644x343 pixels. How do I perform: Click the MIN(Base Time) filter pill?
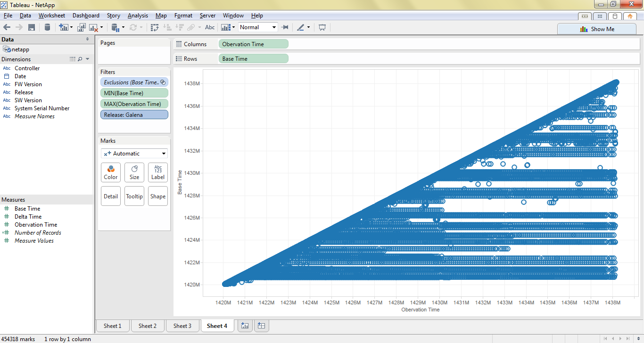pos(134,93)
